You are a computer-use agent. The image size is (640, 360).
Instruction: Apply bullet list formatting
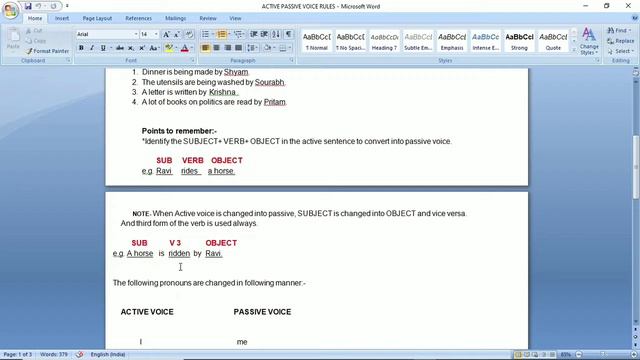click(205, 34)
